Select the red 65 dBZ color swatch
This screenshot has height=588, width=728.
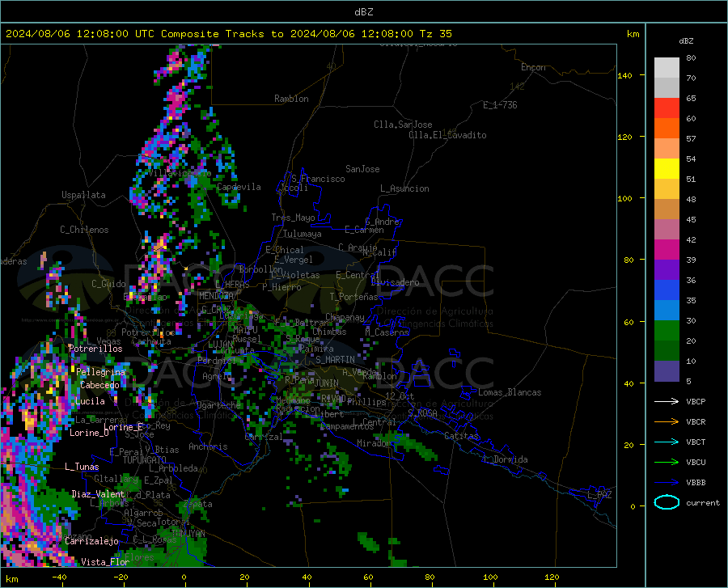[667, 108]
